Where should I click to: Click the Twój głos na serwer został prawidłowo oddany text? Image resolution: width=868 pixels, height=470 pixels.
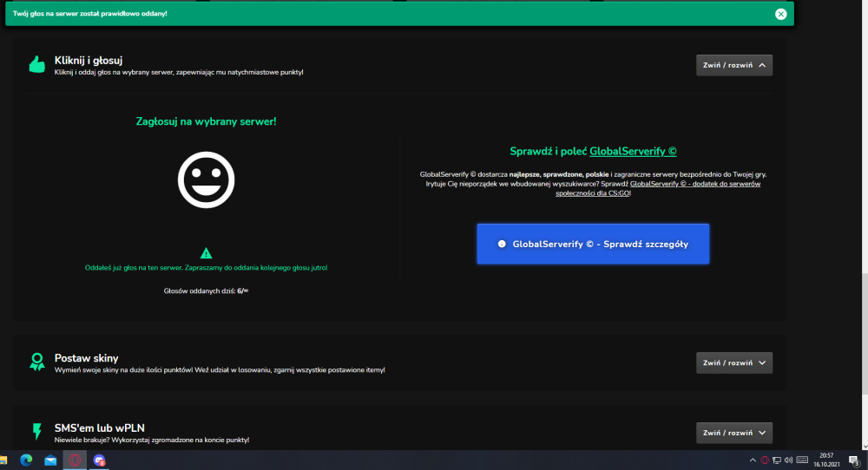point(89,14)
